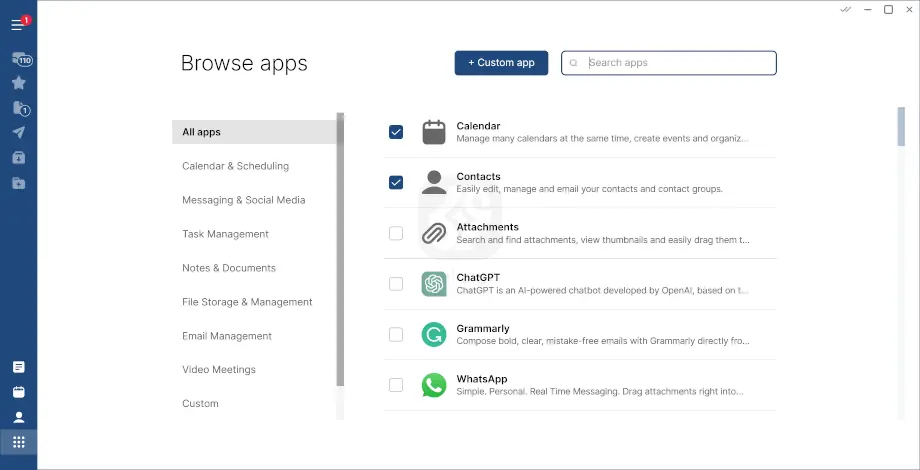Switch to the Video Meetings category
The height and width of the screenshot is (470, 920).
[x=218, y=370]
